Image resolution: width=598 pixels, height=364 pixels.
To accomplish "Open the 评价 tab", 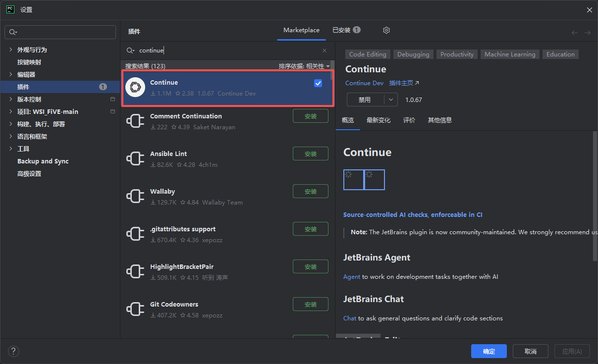I will (409, 120).
